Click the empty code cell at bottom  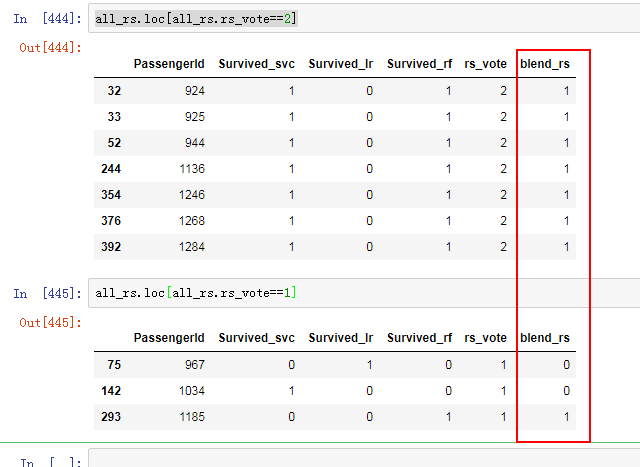(x=364, y=458)
